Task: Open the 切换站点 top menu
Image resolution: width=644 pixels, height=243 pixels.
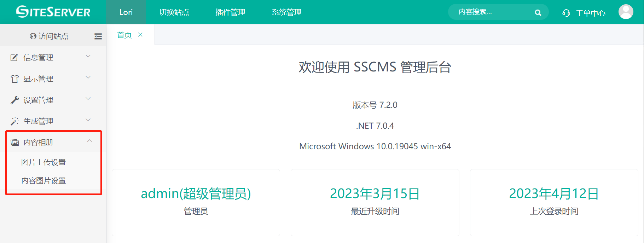Action: click(174, 12)
